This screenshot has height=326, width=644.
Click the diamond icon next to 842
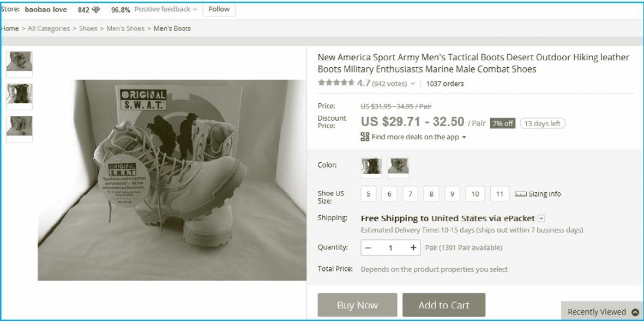click(x=97, y=10)
